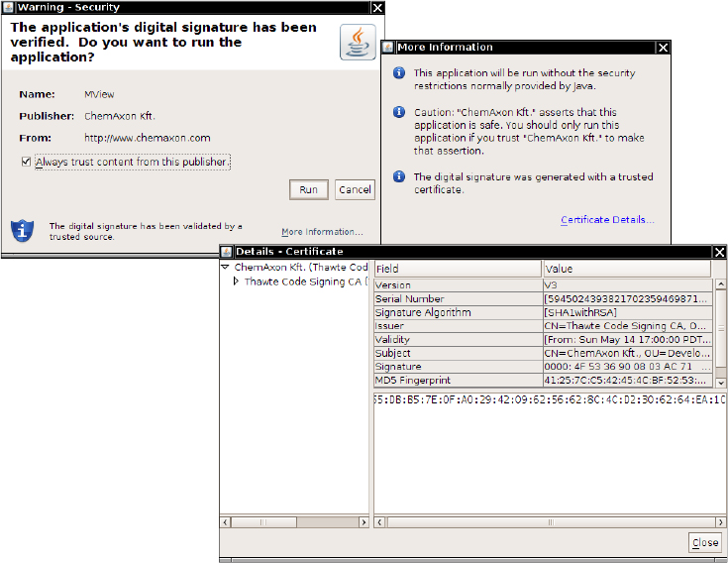Toggle Always trust content from this publisher

25,162
